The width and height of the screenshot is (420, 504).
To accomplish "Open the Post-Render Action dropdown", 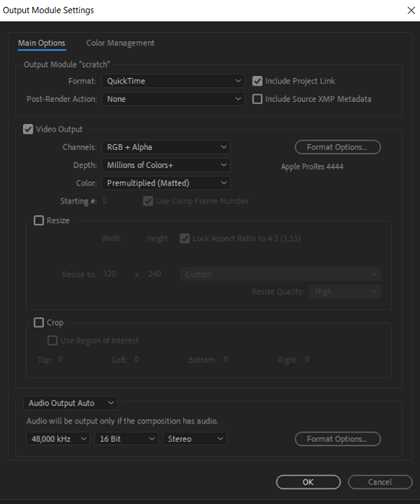I will point(173,99).
